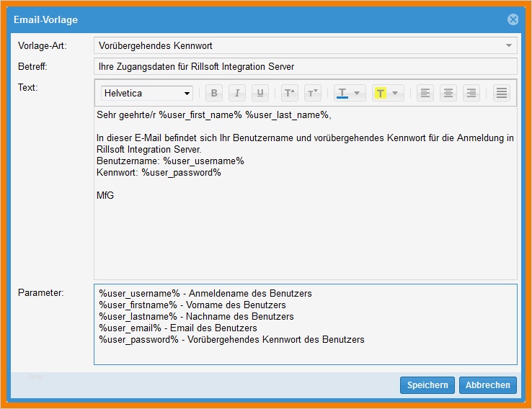Click the 'Kennwort: %user_password%' line in body
The height and width of the screenshot is (409, 532).
(159, 173)
